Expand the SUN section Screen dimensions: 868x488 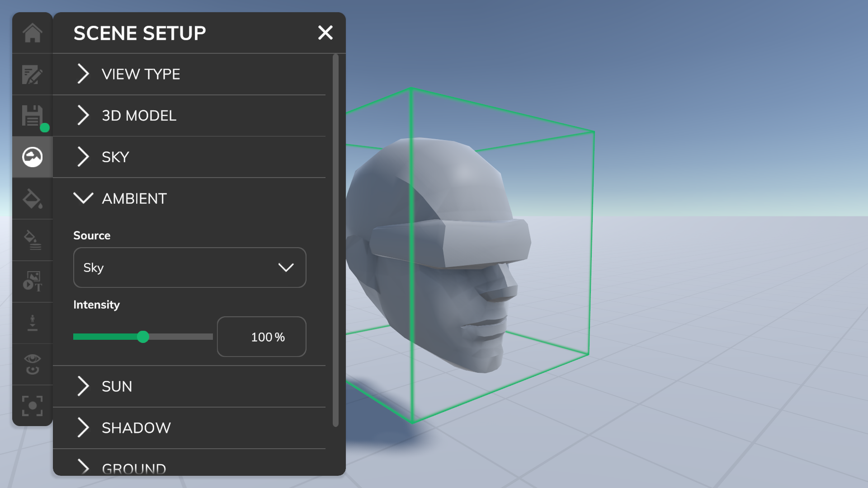[x=189, y=386]
